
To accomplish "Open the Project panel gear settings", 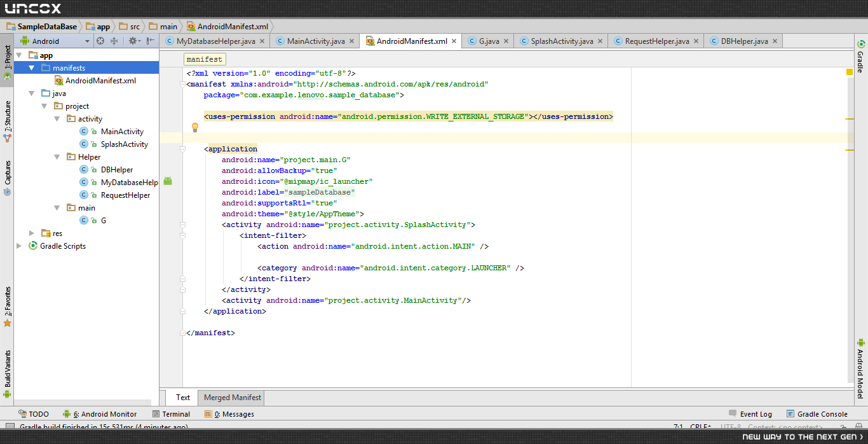I will 134,41.
